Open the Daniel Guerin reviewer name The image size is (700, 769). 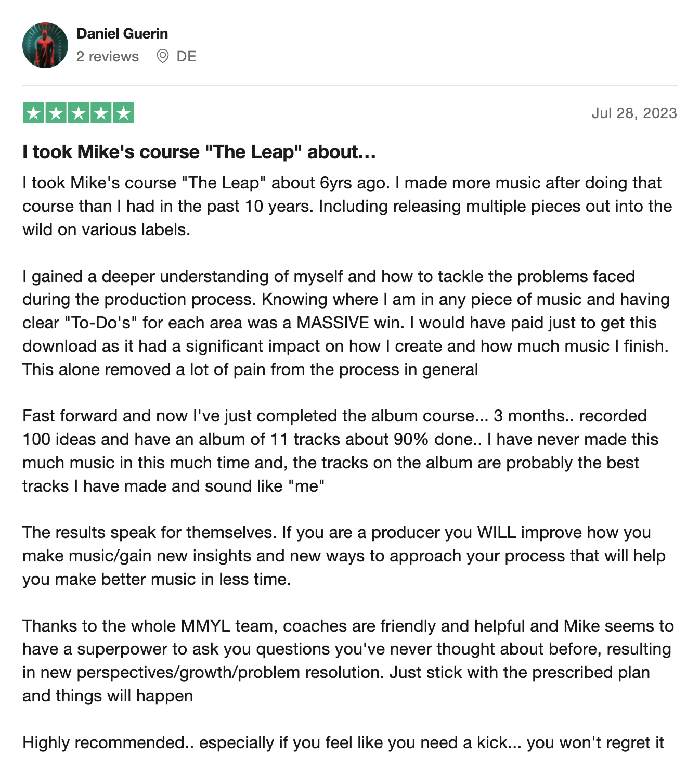click(x=122, y=34)
